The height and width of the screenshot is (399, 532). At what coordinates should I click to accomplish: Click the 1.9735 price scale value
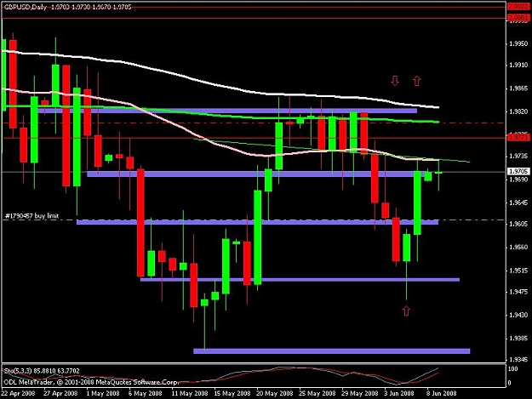pyautogui.click(x=518, y=156)
